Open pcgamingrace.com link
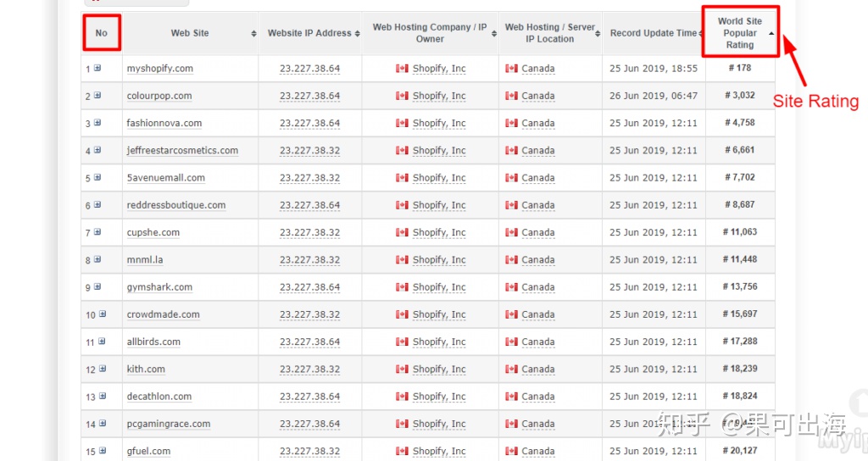Viewport: 868px width, 461px height. [x=169, y=424]
